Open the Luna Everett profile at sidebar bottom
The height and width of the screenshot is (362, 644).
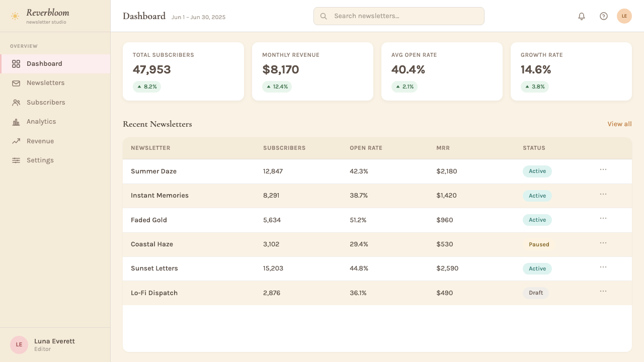click(x=55, y=345)
